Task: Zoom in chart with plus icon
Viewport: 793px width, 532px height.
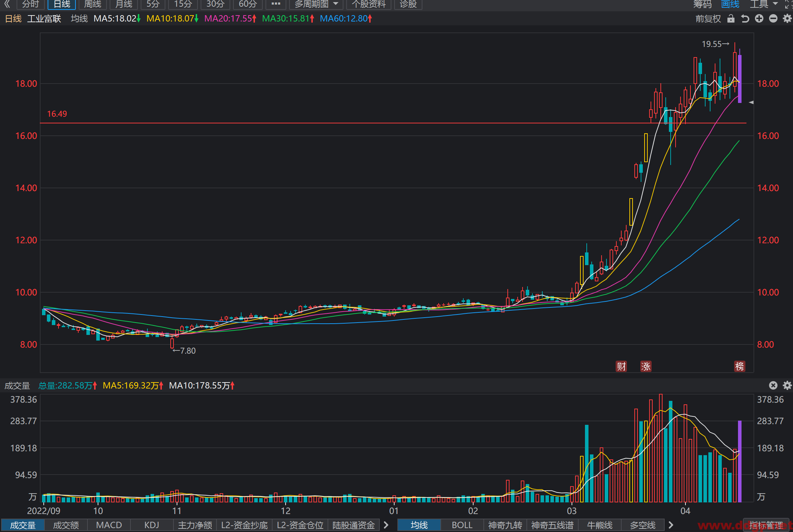Action: point(759,19)
